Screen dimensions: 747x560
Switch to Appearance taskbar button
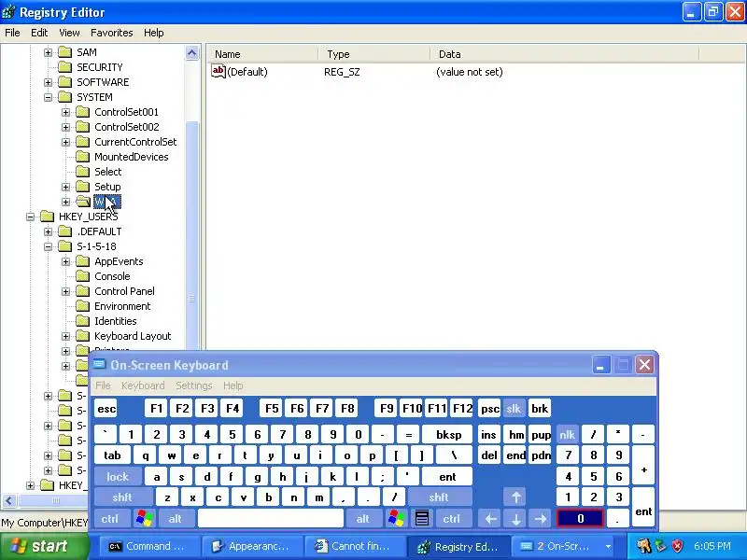pos(251,546)
